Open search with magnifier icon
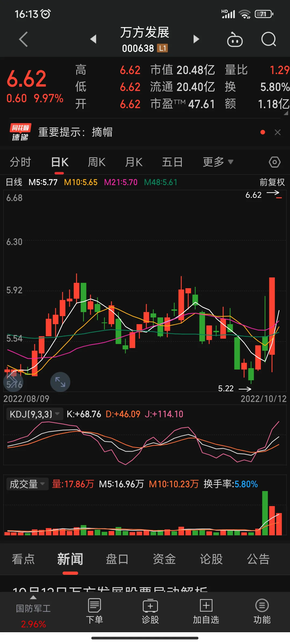Screen dimensions: 290x644 click(269, 39)
